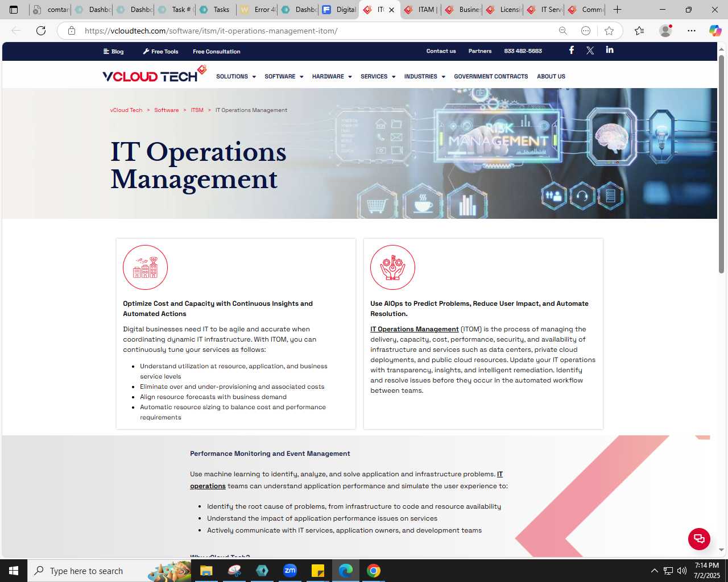The image size is (728, 582).
Task: Expand the Solutions dropdown menu
Action: click(236, 76)
